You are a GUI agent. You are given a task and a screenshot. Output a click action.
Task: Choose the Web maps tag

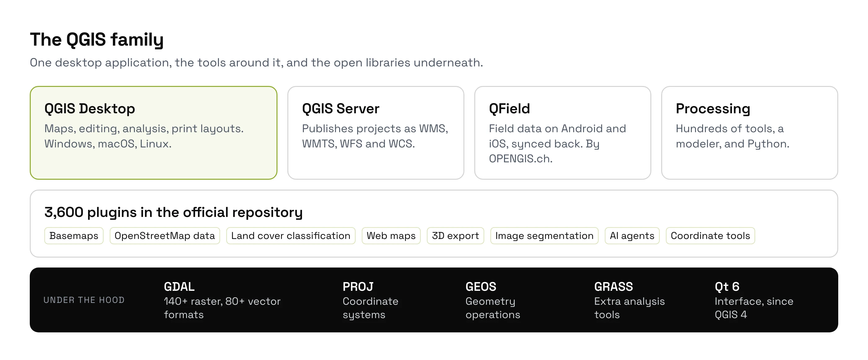(391, 236)
